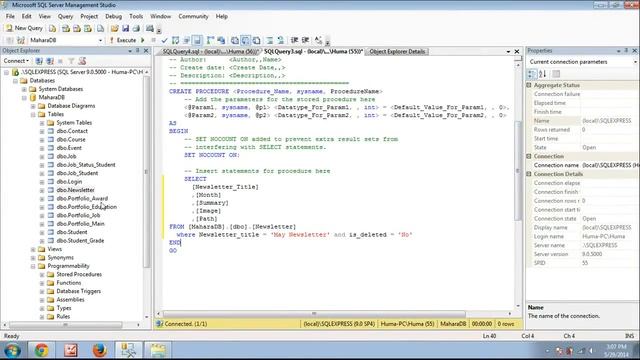This screenshot has height=360, width=640.
Task: Expand the Views folder node
Action: click(x=33, y=249)
